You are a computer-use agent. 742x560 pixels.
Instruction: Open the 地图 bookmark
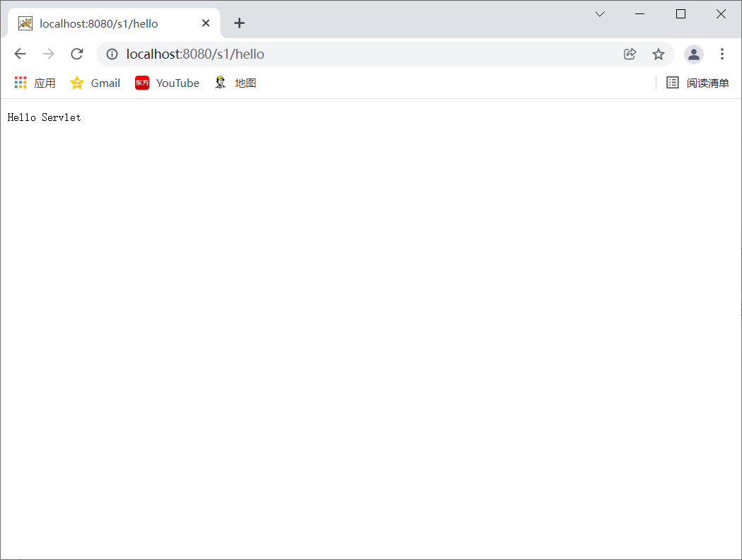coord(235,83)
